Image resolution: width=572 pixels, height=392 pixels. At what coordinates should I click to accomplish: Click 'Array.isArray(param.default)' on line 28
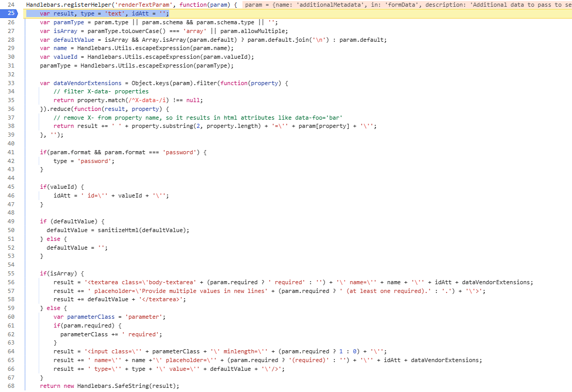click(189, 40)
